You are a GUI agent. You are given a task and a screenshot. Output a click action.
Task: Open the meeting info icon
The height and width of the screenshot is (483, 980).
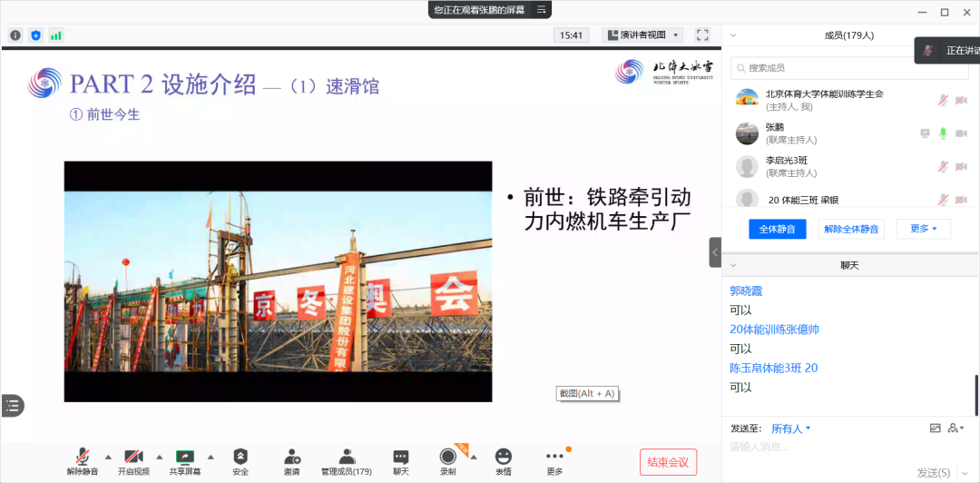[15, 35]
